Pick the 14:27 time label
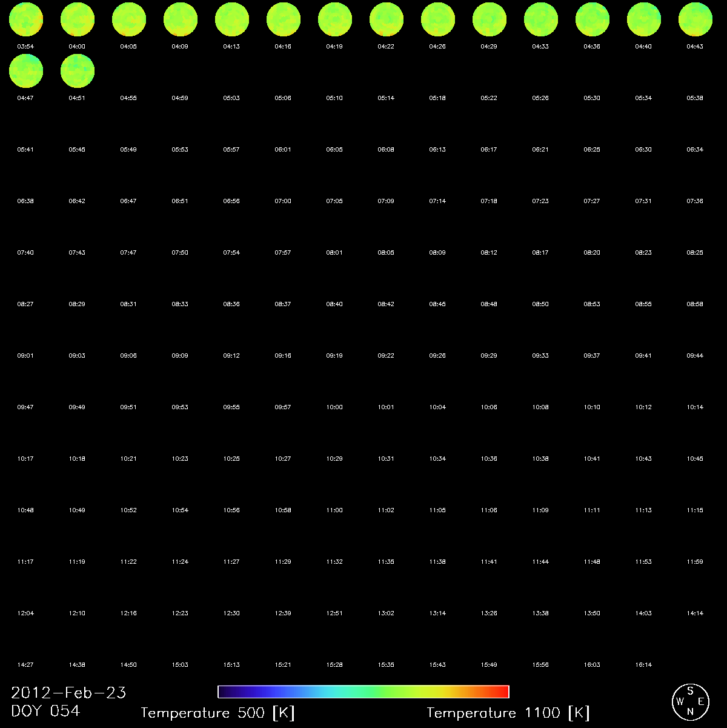This screenshot has height=728, width=727. click(x=25, y=664)
